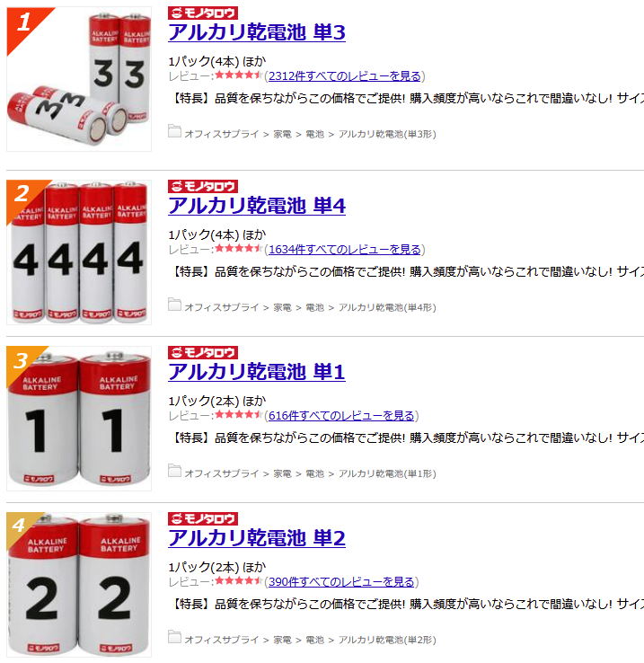Click the rank 4 C battery thumbnail
Image resolution: width=644 pixels, height=663 pixels.
(x=79, y=585)
